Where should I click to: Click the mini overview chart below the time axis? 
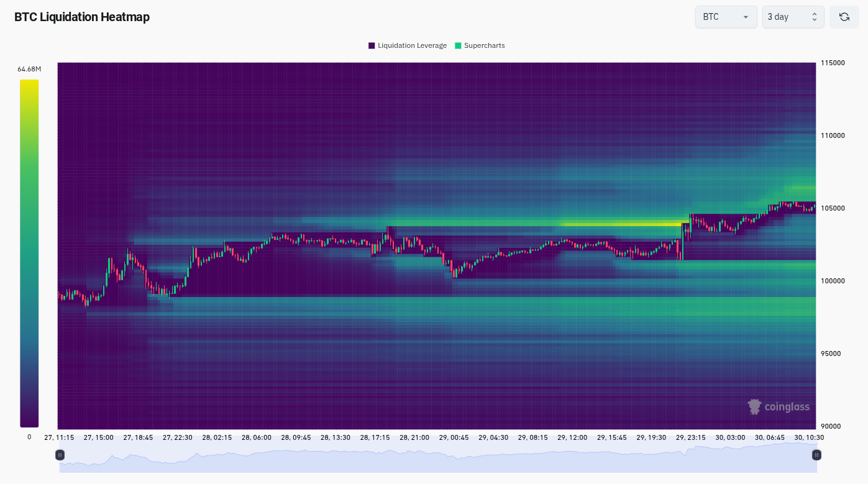[438, 457]
